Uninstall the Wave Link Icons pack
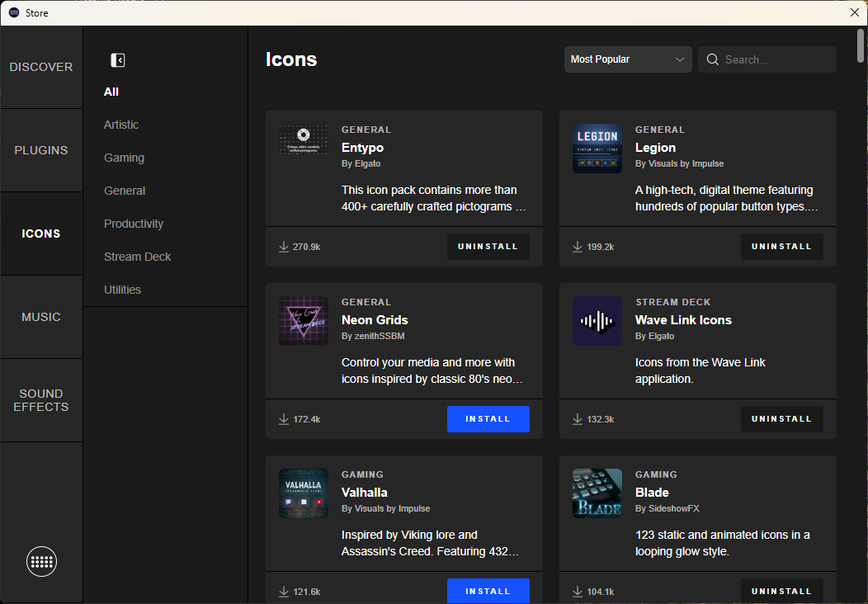Viewport: 868px width, 604px height. pos(781,419)
